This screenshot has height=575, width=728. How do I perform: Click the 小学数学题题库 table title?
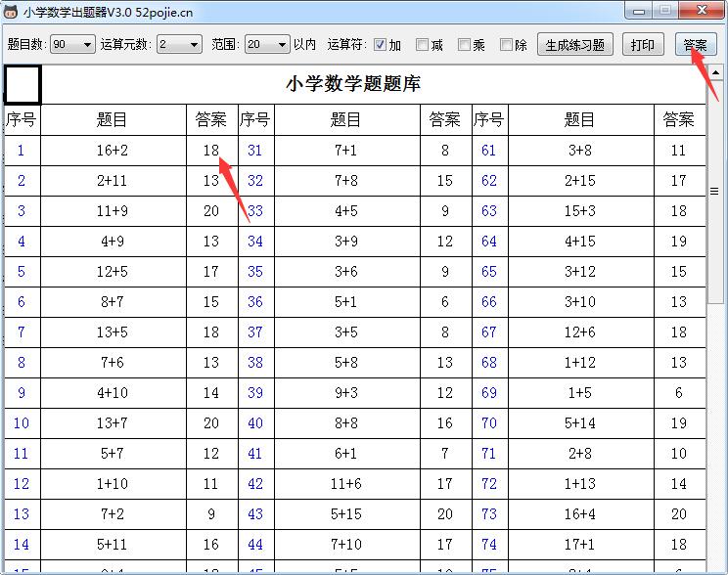(x=353, y=84)
